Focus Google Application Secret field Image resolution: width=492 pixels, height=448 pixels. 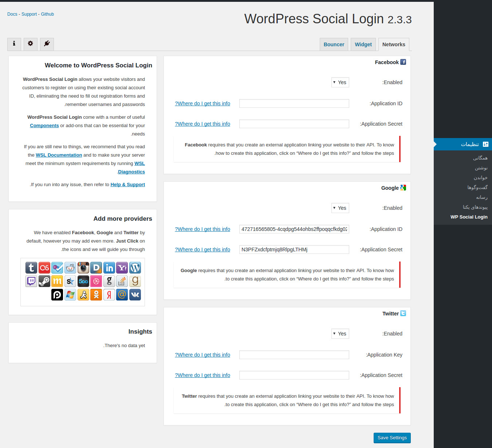(294, 249)
